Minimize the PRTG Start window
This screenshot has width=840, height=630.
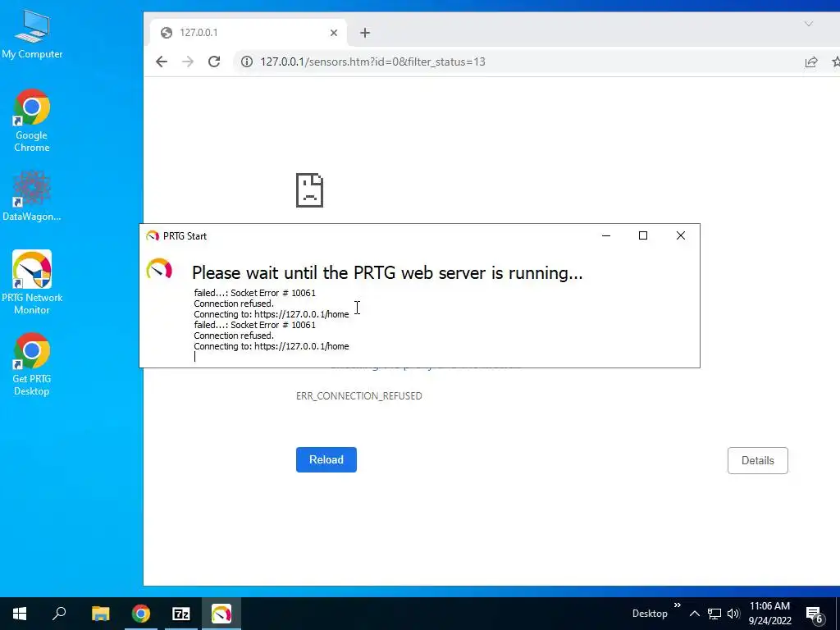(x=606, y=235)
